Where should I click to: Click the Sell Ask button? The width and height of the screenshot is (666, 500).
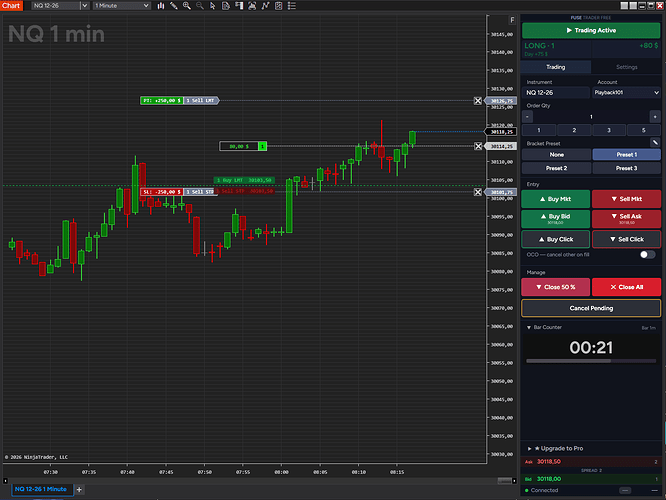(626, 219)
